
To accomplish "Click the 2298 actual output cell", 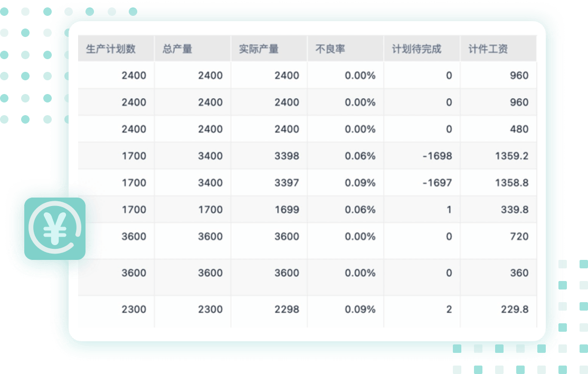I will click(x=269, y=311).
